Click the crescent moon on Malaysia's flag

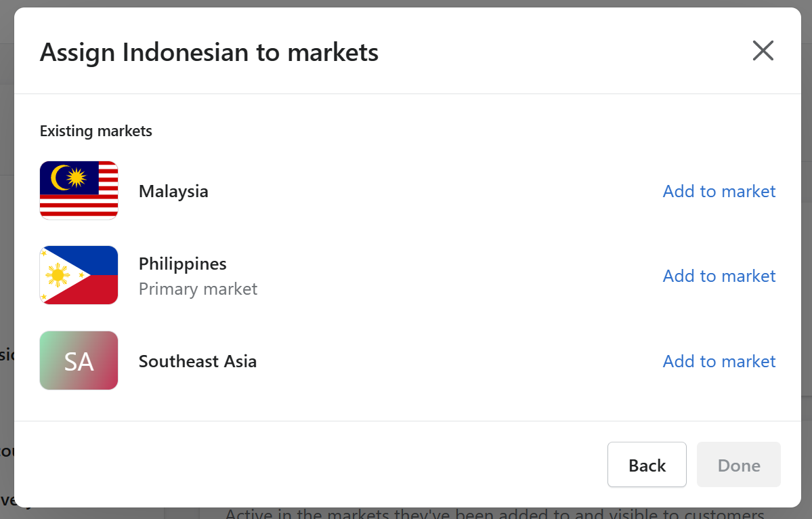pyautogui.click(x=59, y=178)
